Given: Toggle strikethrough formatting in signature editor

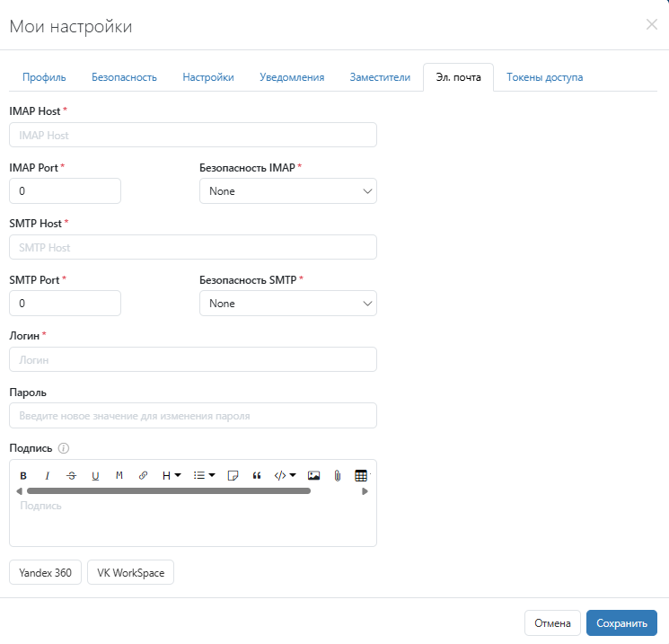Looking at the screenshot, I should click(x=72, y=475).
